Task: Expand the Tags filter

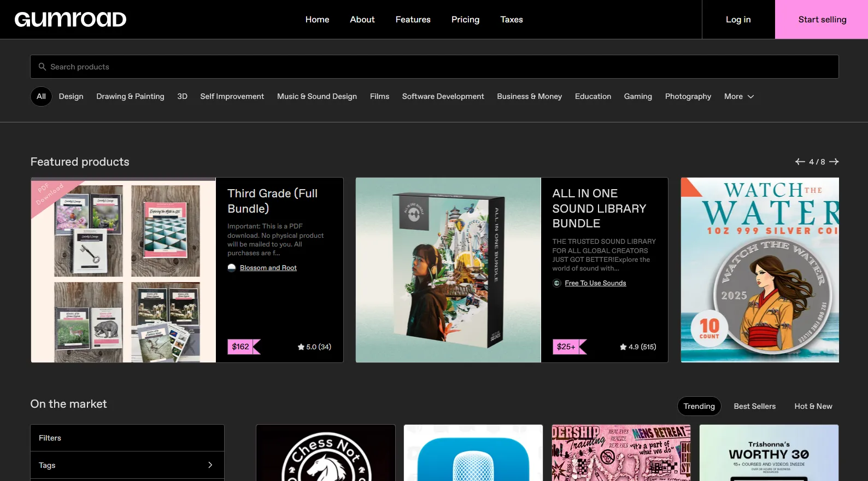Action: (127, 465)
